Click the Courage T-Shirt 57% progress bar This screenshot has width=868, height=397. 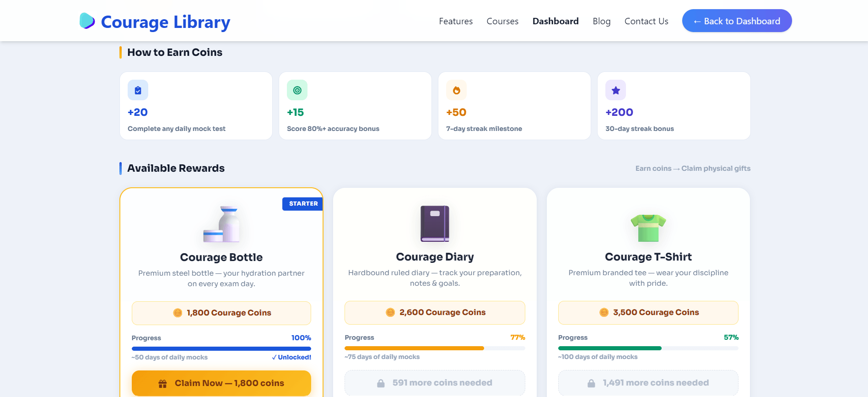coord(648,348)
